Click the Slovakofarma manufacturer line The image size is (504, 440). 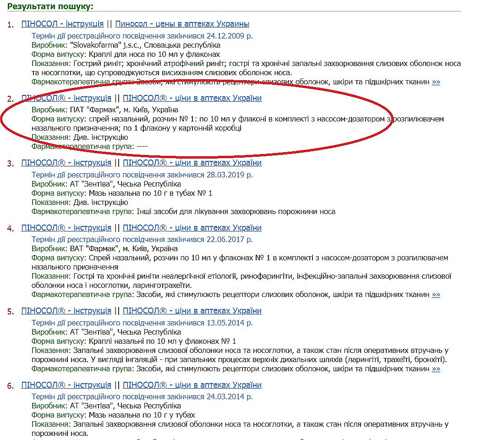[126, 45]
